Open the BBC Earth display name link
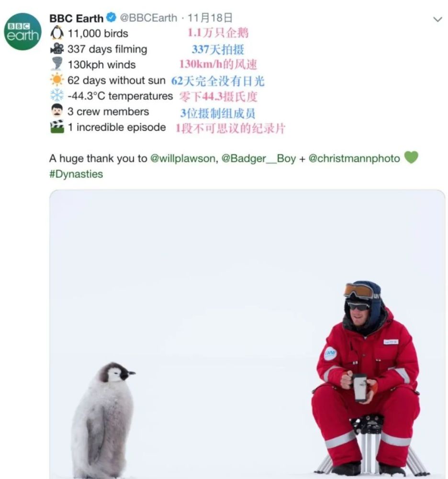448x479 pixels. tap(76, 18)
